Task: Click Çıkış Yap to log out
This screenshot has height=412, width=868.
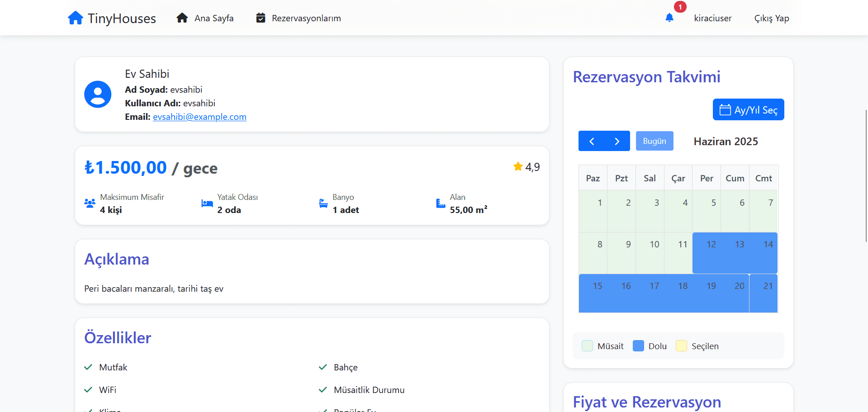Action: 772,18
